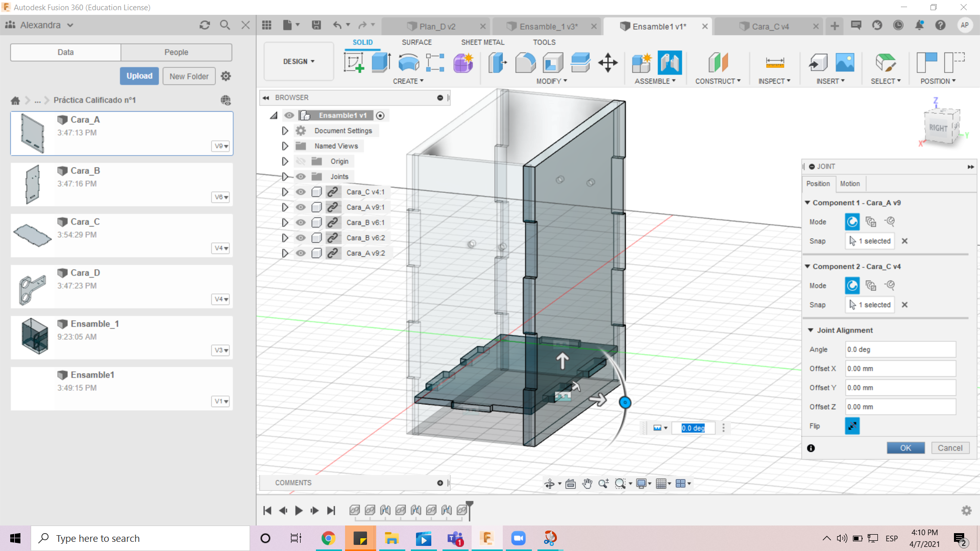Open the Job Status clock icon

(898, 26)
